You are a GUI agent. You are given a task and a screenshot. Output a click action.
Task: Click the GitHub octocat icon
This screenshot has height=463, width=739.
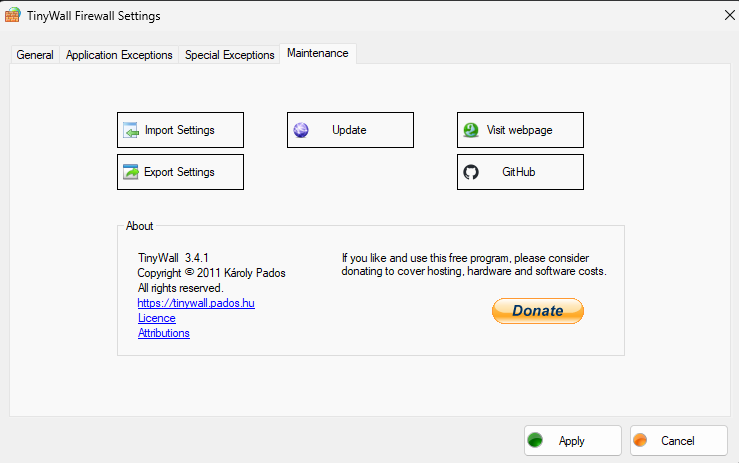[471, 172]
